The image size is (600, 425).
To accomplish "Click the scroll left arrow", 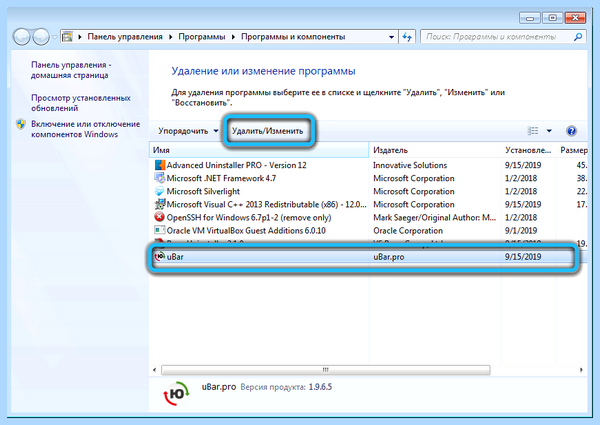I will [x=155, y=370].
